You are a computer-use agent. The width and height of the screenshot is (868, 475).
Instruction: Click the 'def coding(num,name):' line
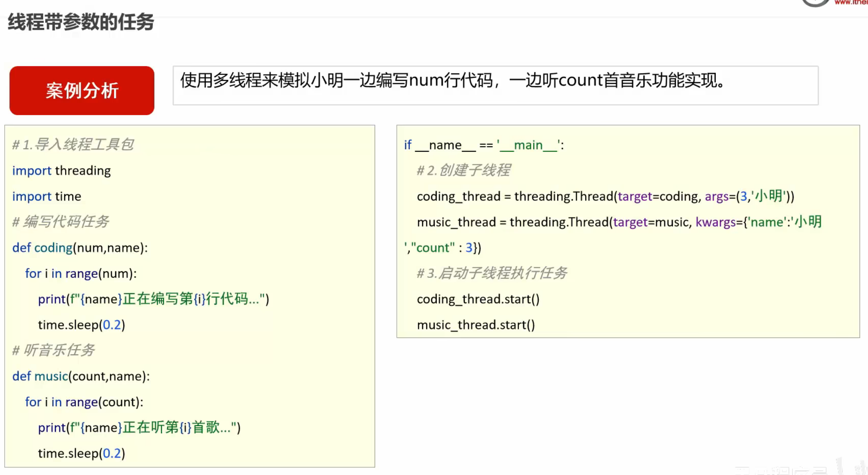pyautogui.click(x=80, y=248)
